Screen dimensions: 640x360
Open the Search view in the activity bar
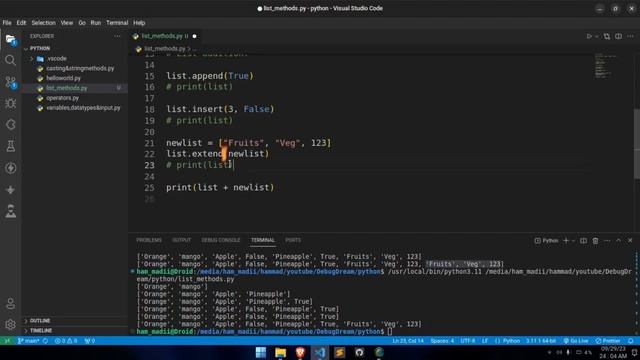point(11,60)
